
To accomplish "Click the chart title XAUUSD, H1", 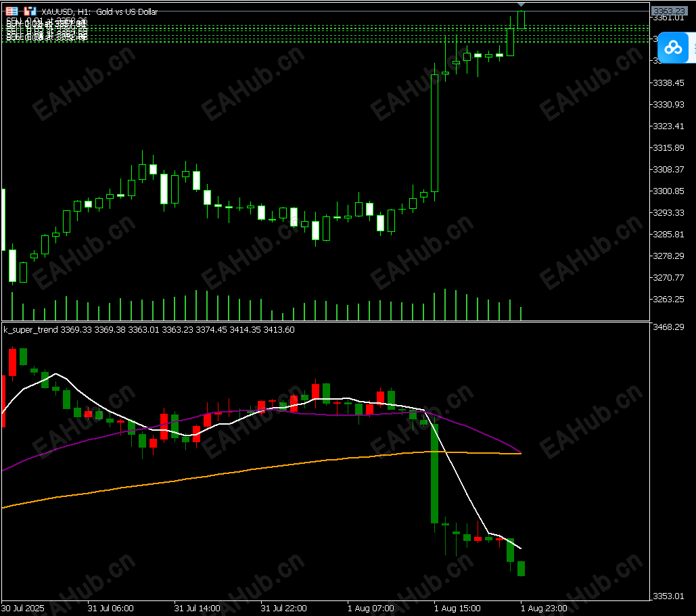I will (x=66, y=12).
